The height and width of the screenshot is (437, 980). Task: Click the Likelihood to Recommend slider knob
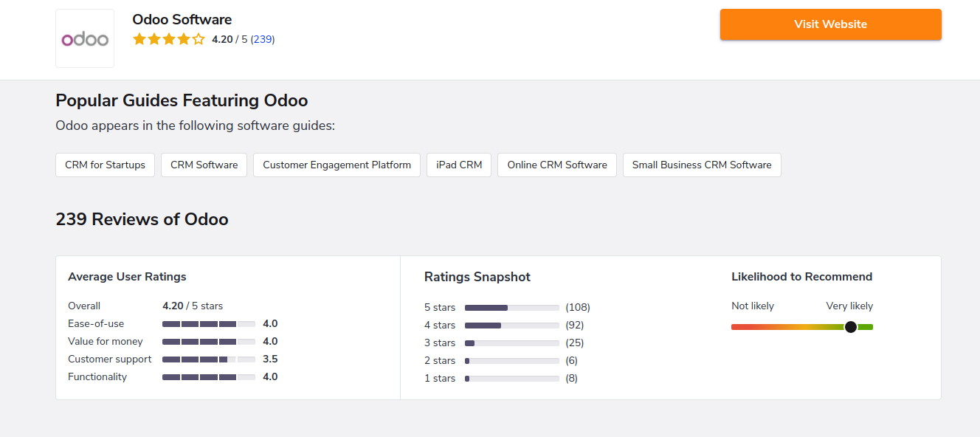[851, 327]
